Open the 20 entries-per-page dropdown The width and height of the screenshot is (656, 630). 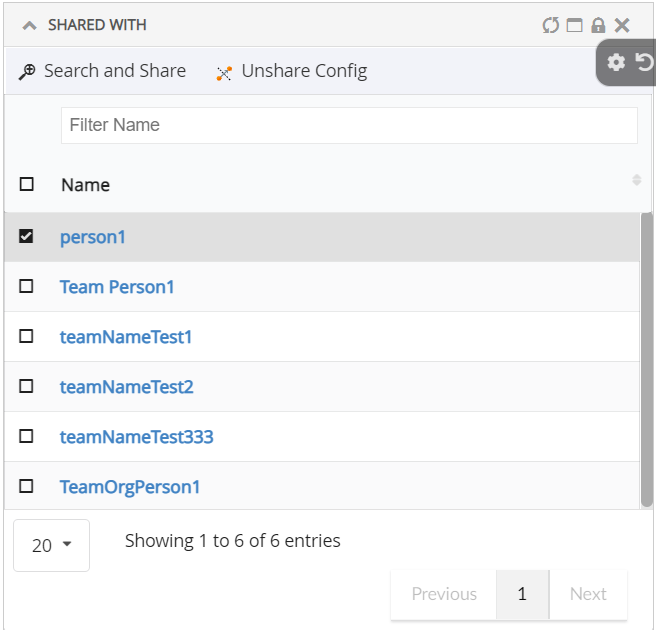coord(51,545)
